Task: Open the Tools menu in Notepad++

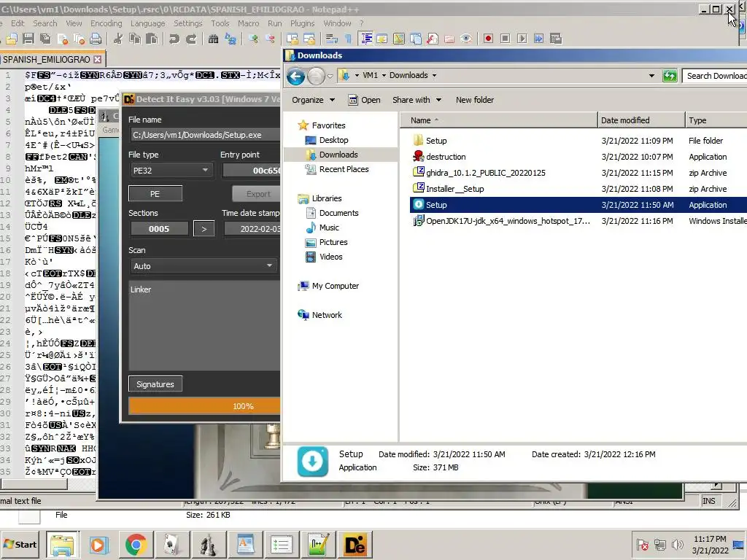Action: click(x=220, y=23)
